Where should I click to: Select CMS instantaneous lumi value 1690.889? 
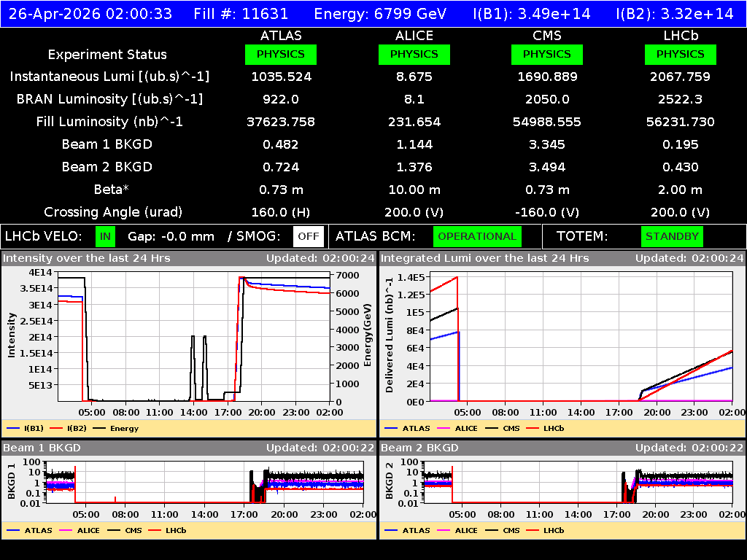(x=547, y=77)
